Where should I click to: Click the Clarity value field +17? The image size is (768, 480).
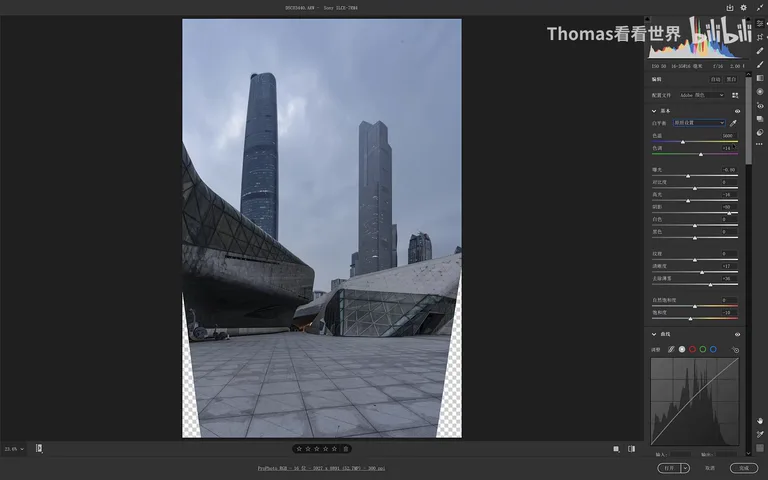coord(728,266)
